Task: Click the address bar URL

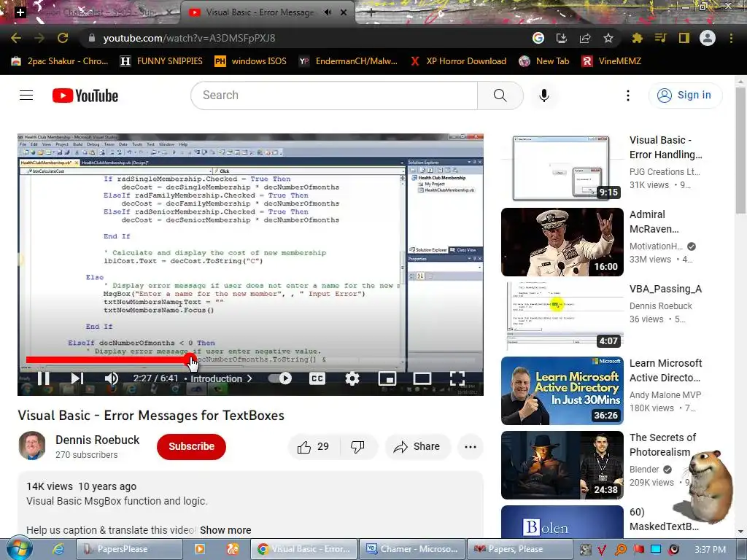Action: (x=189, y=38)
